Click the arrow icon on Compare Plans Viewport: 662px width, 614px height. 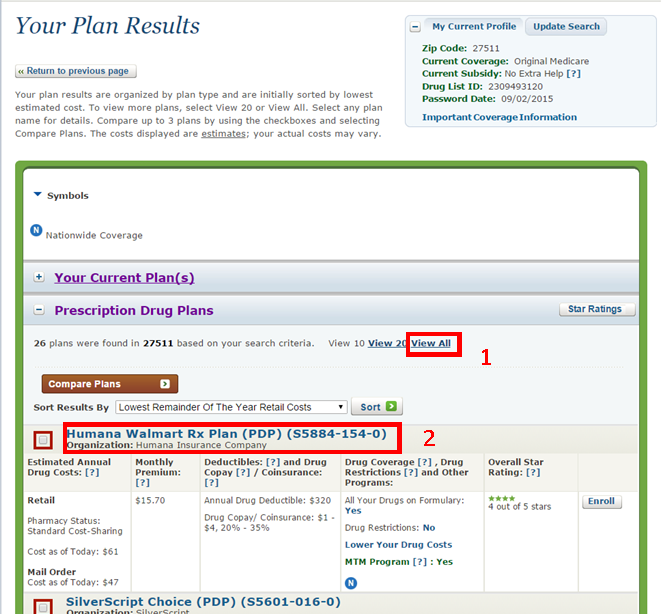pos(165,384)
